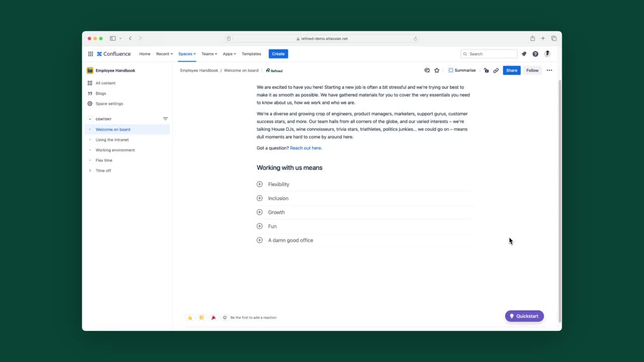Screen dimensions: 644x362
Task: Copy the page link via the link icon
Action: coord(496,70)
